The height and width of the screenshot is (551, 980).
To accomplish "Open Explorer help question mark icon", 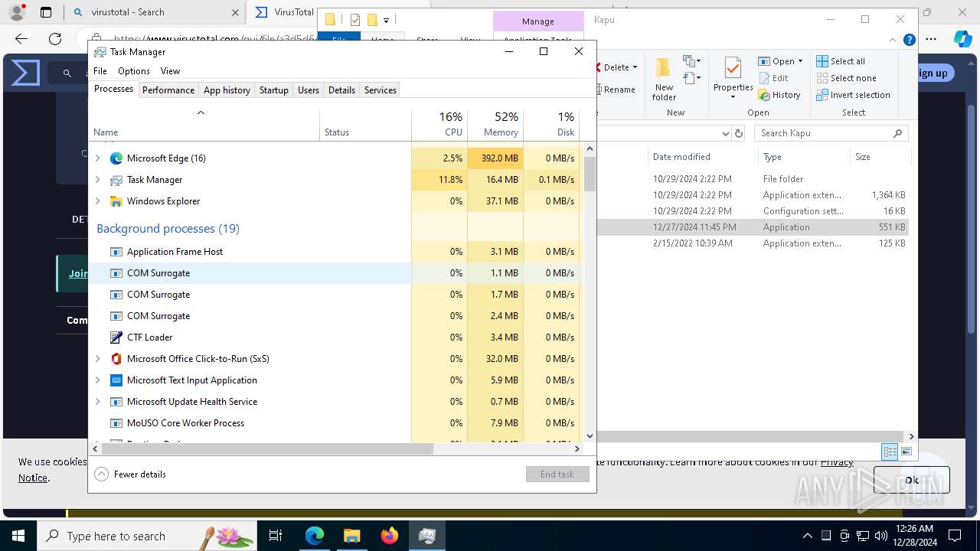I will (910, 40).
